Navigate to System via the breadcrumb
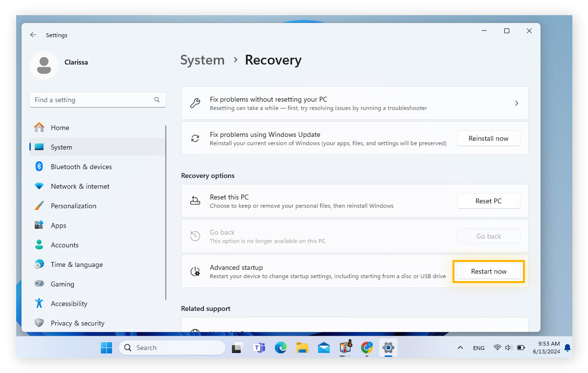This screenshot has width=588, height=373. [x=203, y=60]
